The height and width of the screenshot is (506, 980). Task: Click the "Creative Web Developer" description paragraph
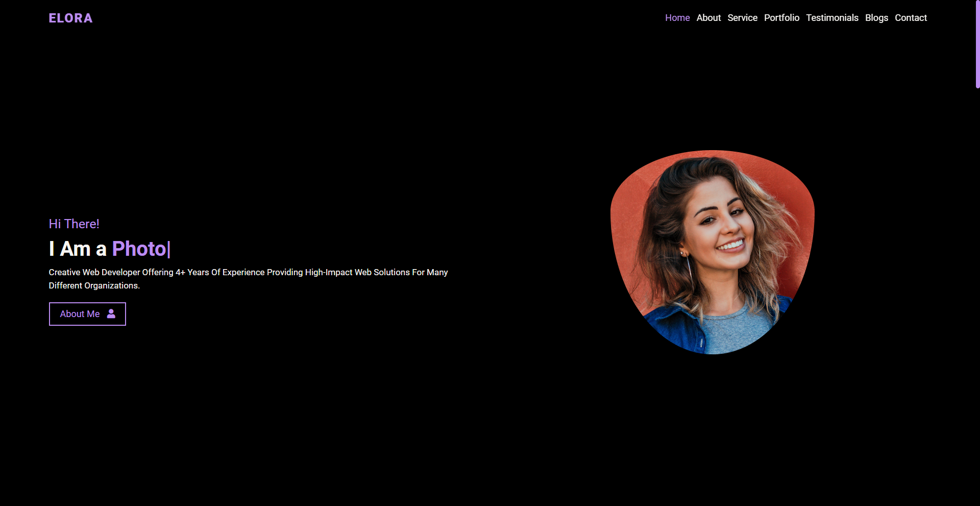(248, 279)
